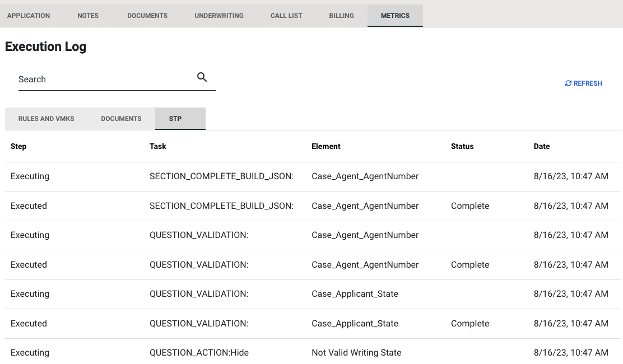
Task: Click the Task column header
Action: pyautogui.click(x=158, y=146)
